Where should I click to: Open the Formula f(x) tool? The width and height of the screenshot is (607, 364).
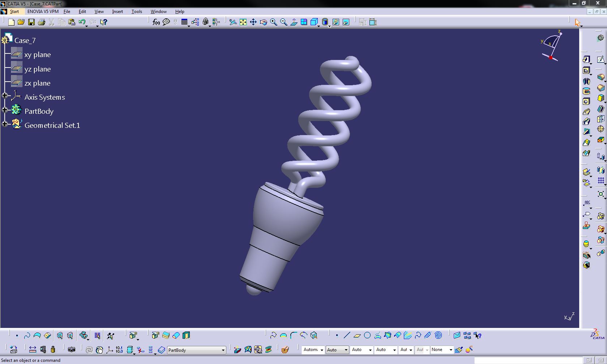point(156,22)
